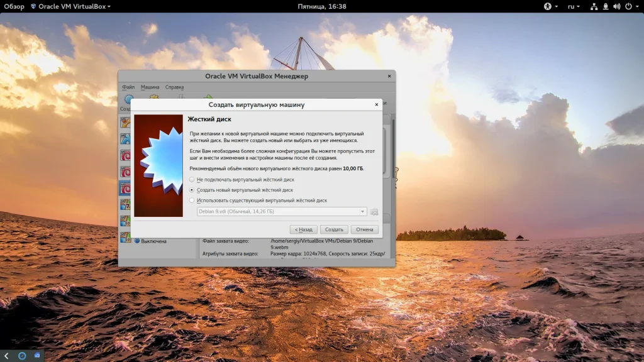This screenshot has height=362, width=644.
Task: Go back with the '< Назад' button
Action: [303, 229]
